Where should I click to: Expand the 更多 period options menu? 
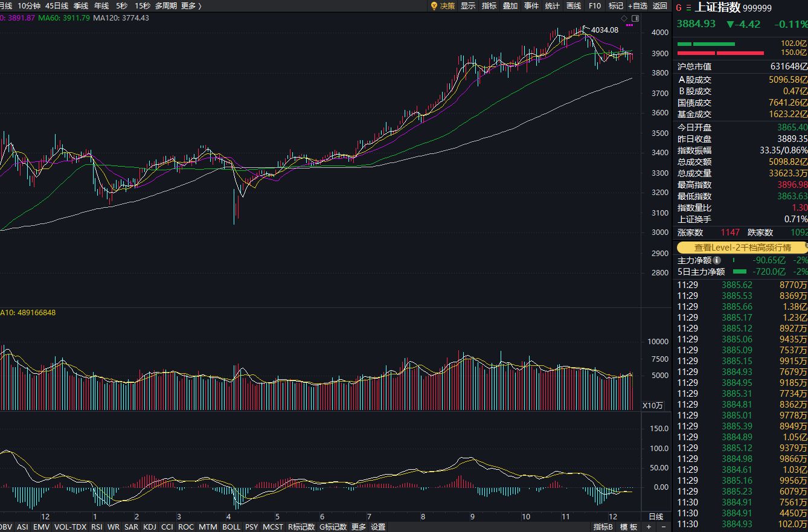coord(187,7)
